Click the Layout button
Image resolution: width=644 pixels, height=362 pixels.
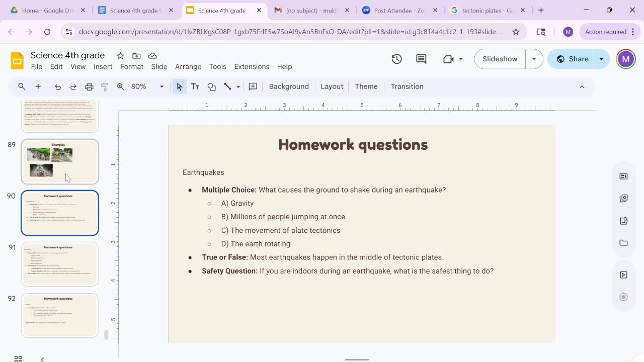pos(332,86)
